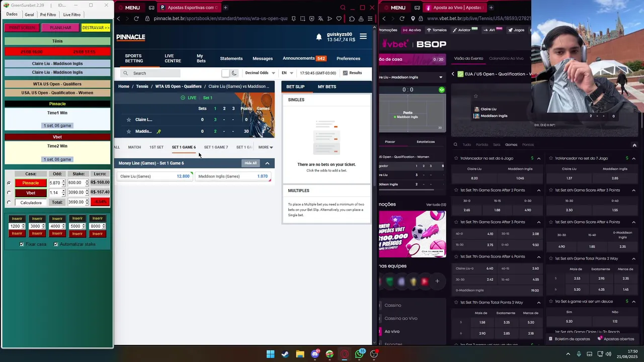This screenshot has height=362, width=644.
Task: Open Live Filtro tab in GreenSurebet
Action: coord(72,15)
